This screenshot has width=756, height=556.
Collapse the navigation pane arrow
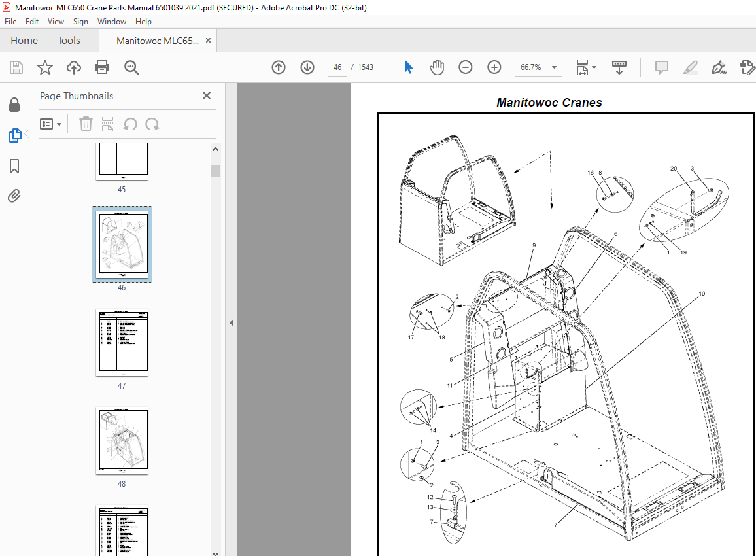[x=232, y=322]
